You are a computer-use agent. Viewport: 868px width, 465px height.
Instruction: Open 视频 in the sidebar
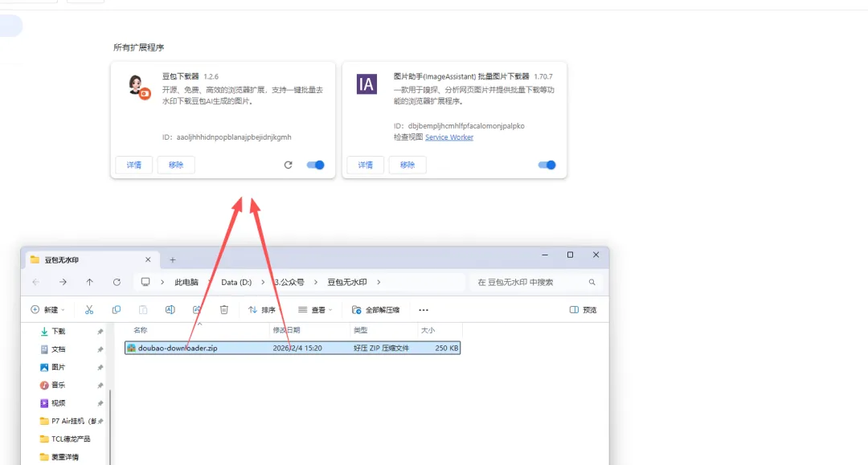click(58, 403)
